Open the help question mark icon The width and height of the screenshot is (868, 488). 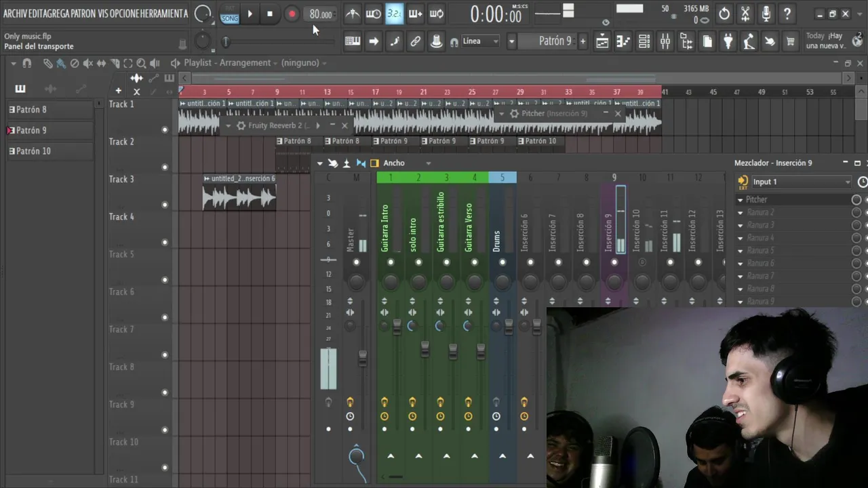(787, 14)
